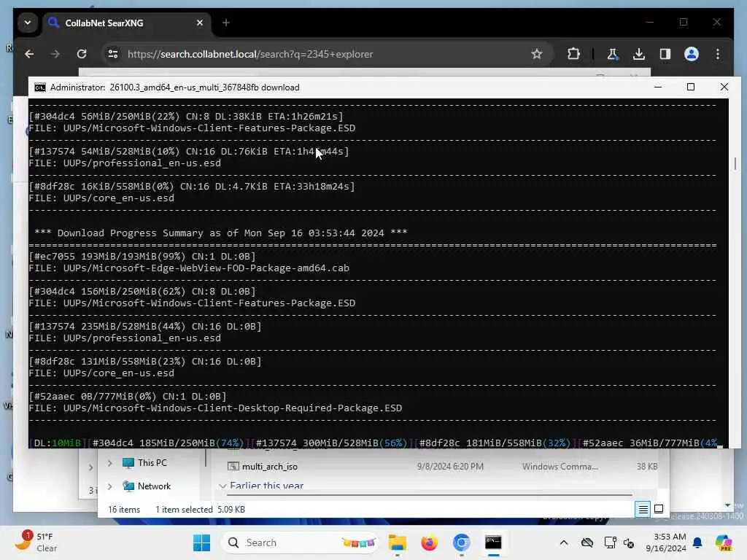747x560 pixels.
Task: Expand Network in Explorer tree
Action: tap(110, 486)
